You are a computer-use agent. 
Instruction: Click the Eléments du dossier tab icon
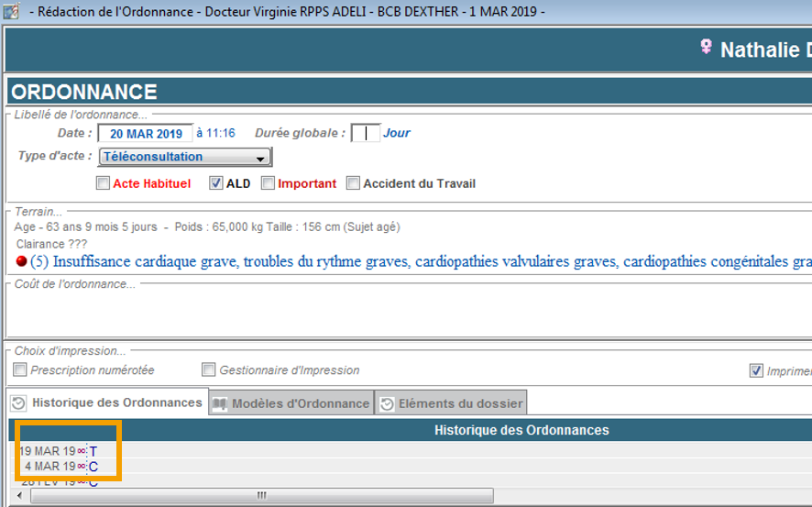pyautogui.click(x=387, y=403)
